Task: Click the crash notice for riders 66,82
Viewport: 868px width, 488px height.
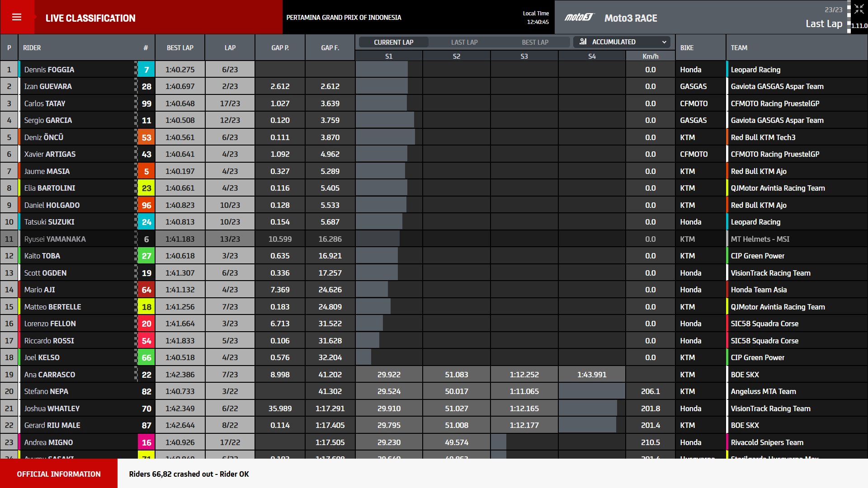Action: pyautogui.click(x=189, y=474)
